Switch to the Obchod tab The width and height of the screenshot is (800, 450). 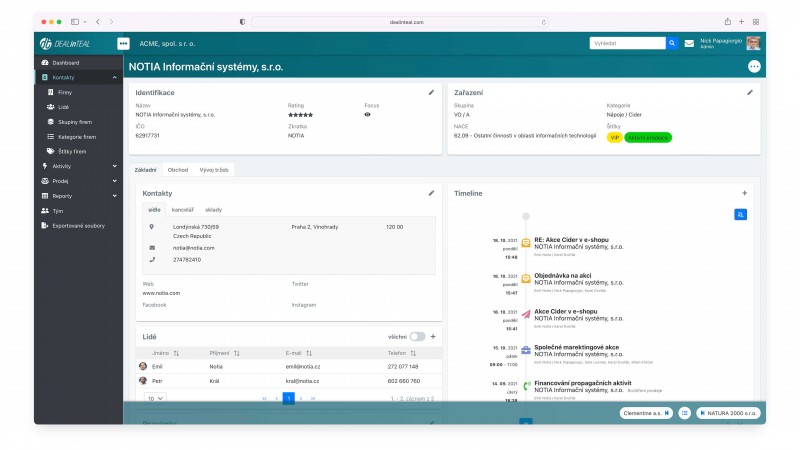pos(177,170)
